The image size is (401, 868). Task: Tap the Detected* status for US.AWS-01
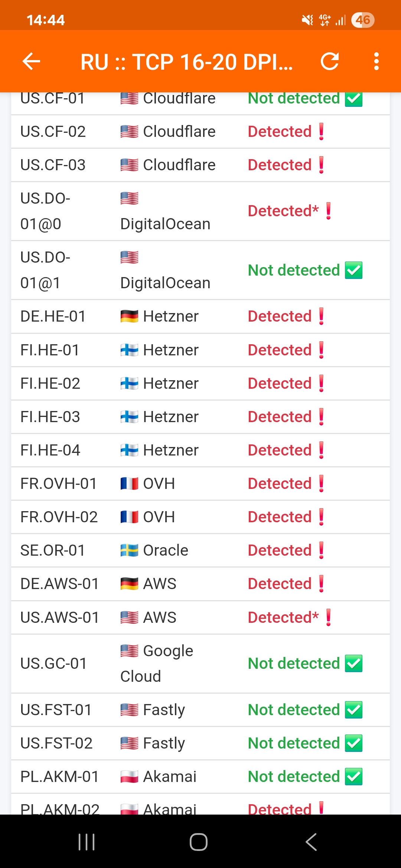(x=283, y=618)
